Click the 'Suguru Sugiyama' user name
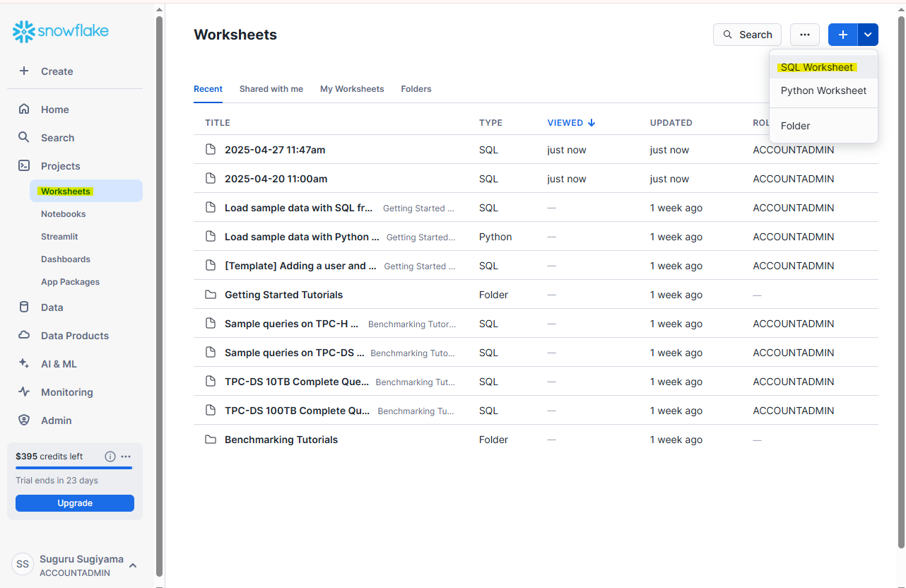 tap(81, 559)
